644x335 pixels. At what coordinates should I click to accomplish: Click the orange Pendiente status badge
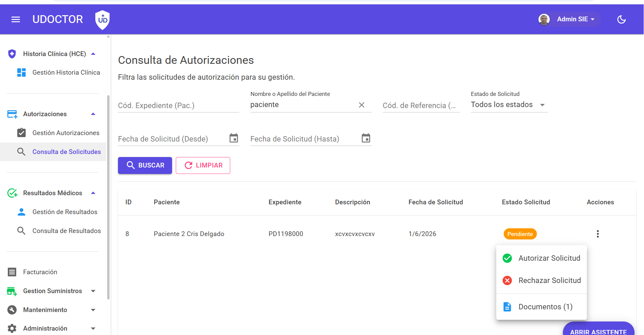[520, 234]
